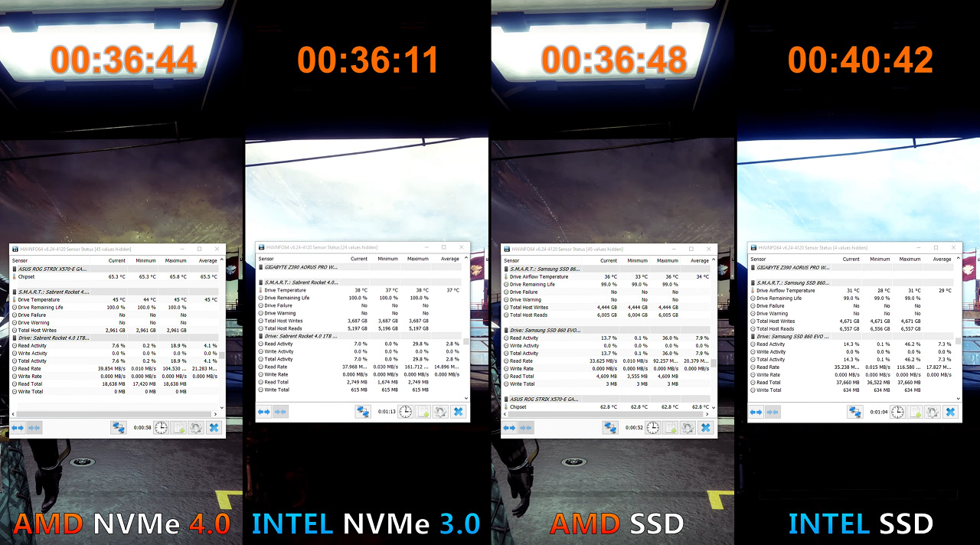Open remote network monitor in Intel SSD window
The image size is (980, 545).
(855, 411)
